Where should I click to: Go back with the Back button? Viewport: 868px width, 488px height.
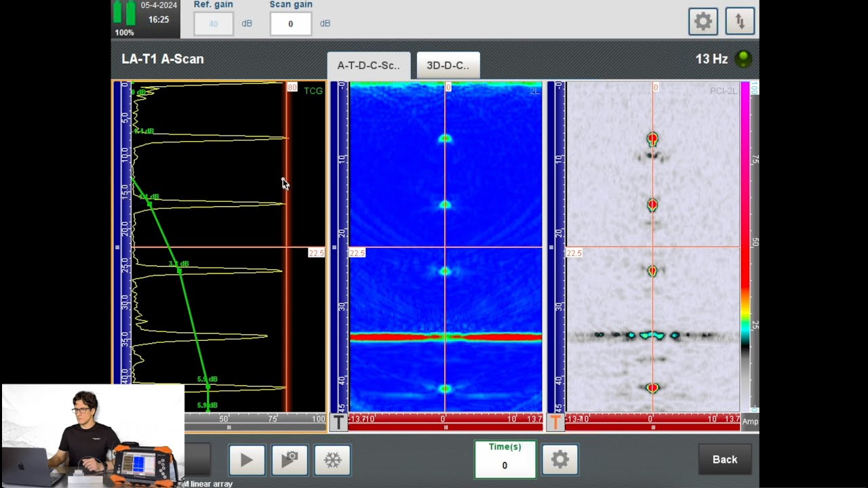coord(725,460)
